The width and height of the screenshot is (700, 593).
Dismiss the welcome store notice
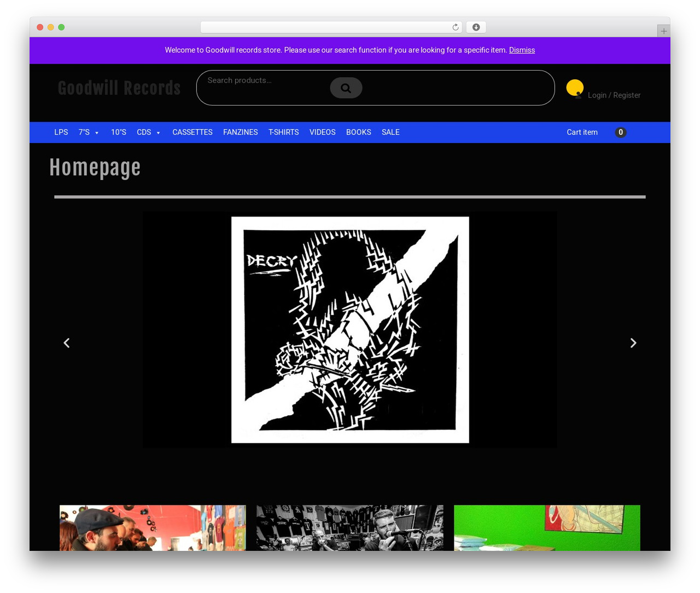pos(522,50)
